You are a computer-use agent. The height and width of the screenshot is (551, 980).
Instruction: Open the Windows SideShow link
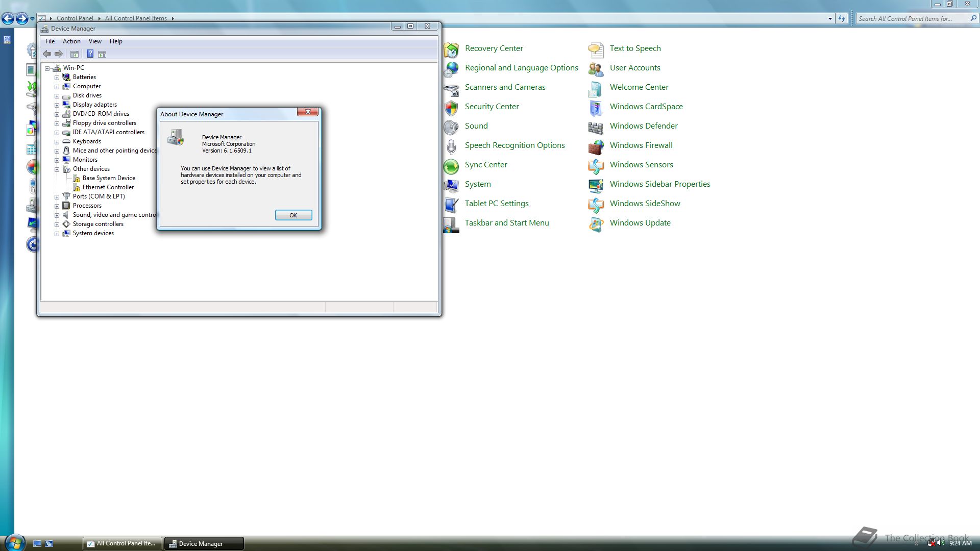click(x=645, y=204)
